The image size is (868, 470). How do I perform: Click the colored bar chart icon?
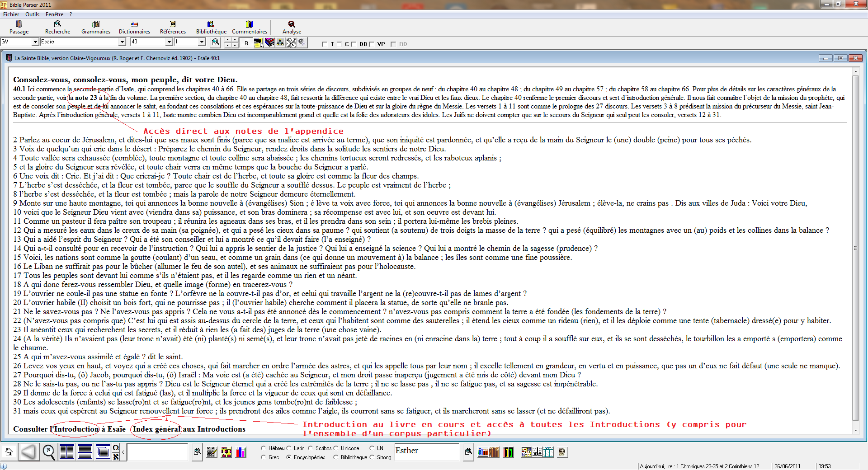pyautogui.click(x=241, y=452)
